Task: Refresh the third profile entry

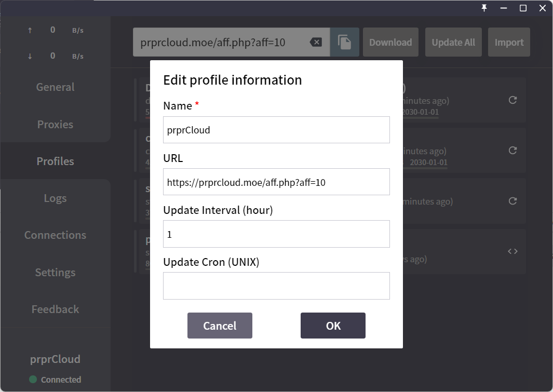Action: (512, 201)
